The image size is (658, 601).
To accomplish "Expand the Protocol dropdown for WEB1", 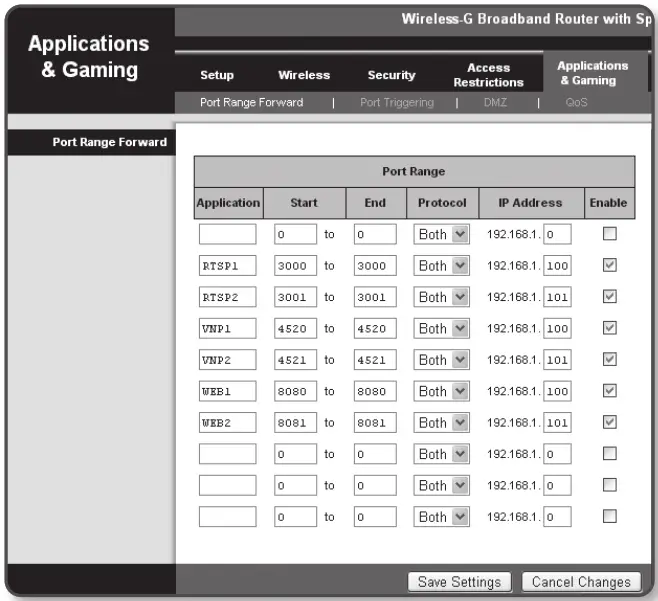I will coord(441,392).
